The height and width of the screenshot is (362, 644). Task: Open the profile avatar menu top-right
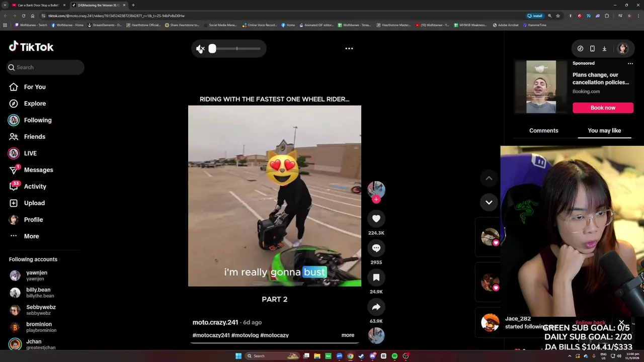click(623, 48)
